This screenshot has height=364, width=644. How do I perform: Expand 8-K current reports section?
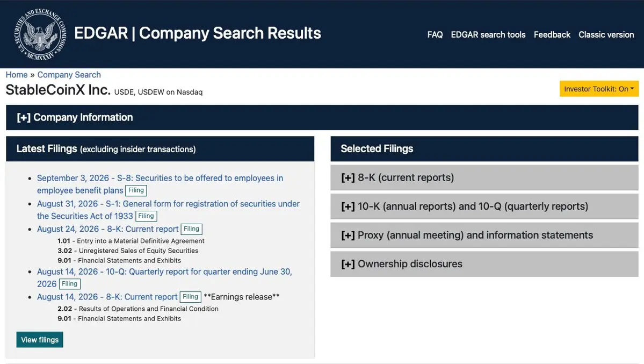pyautogui.click(x=484, y=177)
